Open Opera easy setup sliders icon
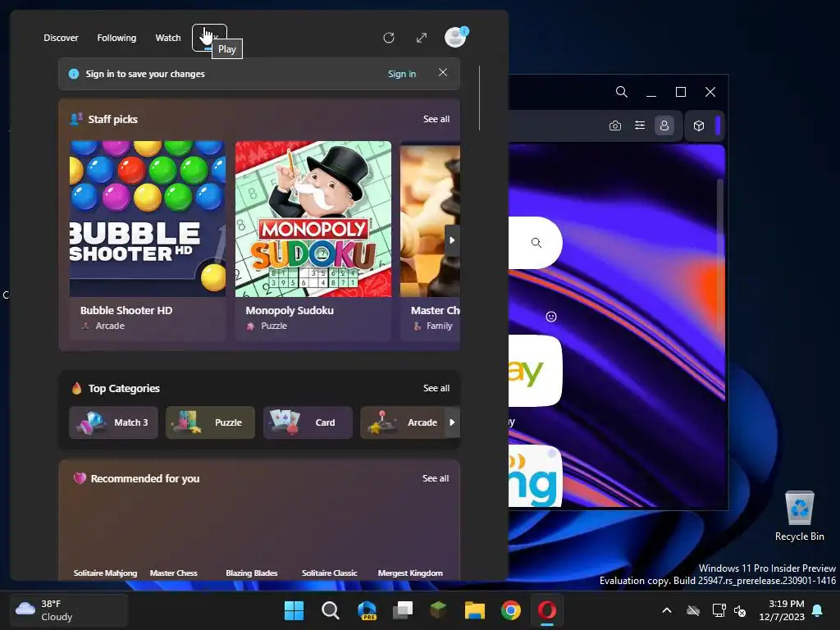This screenshot has width=840, height=630. (640, 126)
